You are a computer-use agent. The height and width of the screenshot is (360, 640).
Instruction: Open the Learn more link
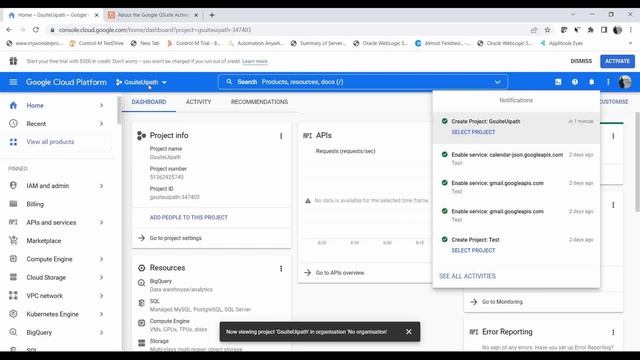[x=255, y=61]
